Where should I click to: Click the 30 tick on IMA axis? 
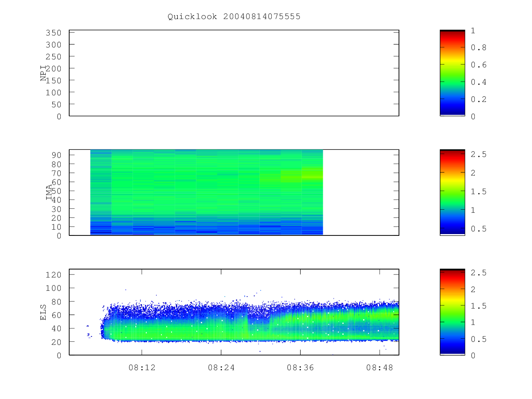pos(57,208)
